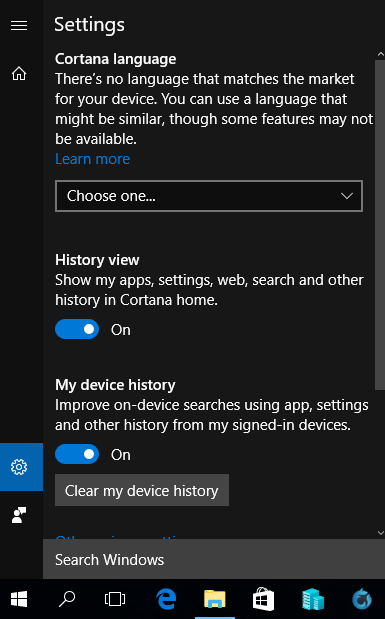
Task: Open the hamburger menu in Cortana sidebar
Action: click(x=19, y=26)
